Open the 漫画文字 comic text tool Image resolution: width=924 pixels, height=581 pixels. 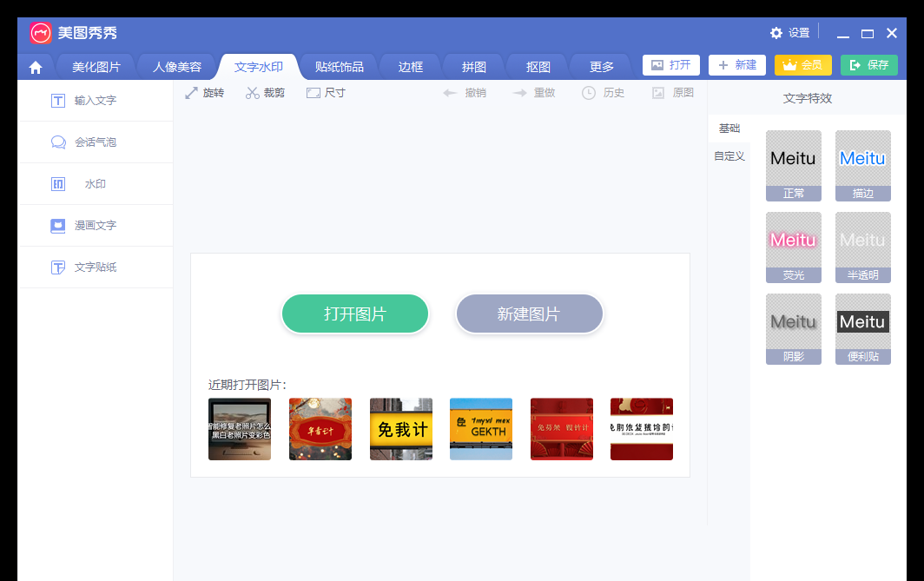(96, 226)
